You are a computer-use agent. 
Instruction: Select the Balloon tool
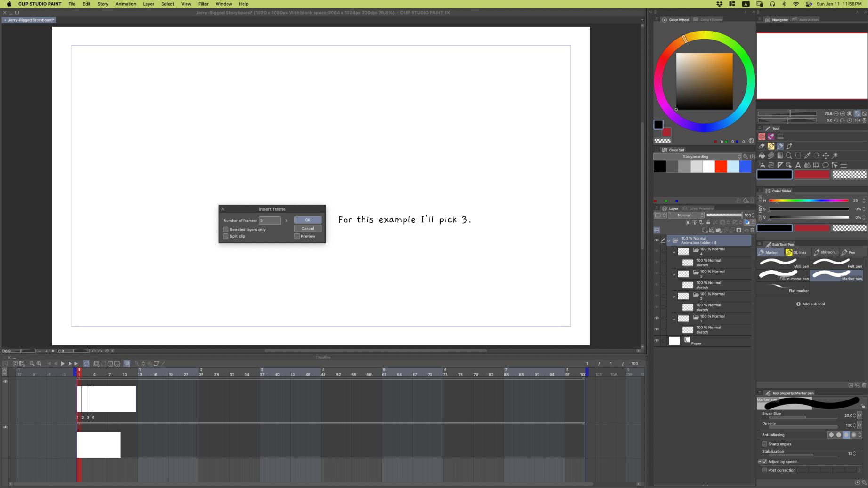point(825,165)
